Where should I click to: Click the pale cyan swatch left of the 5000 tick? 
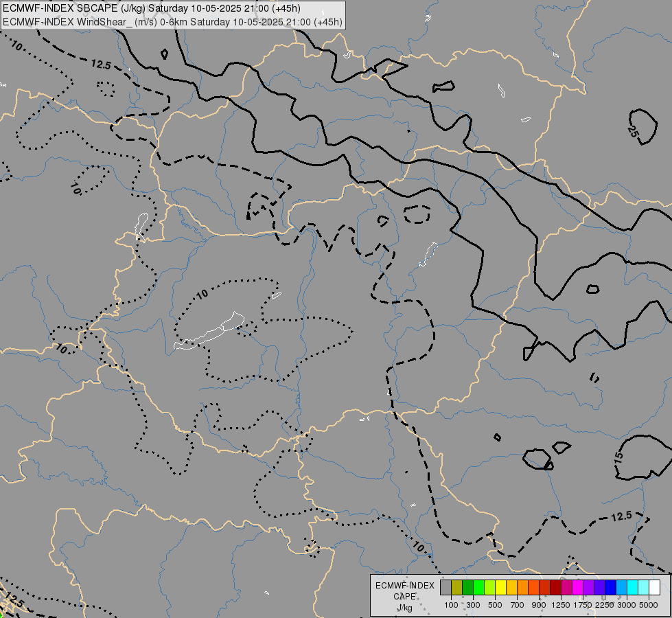(x=643, y=587)
